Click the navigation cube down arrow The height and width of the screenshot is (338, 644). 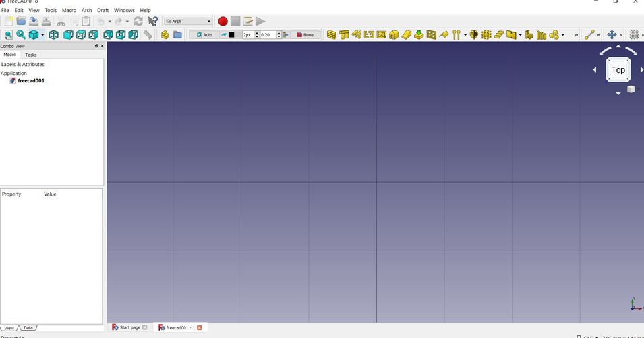618,94
